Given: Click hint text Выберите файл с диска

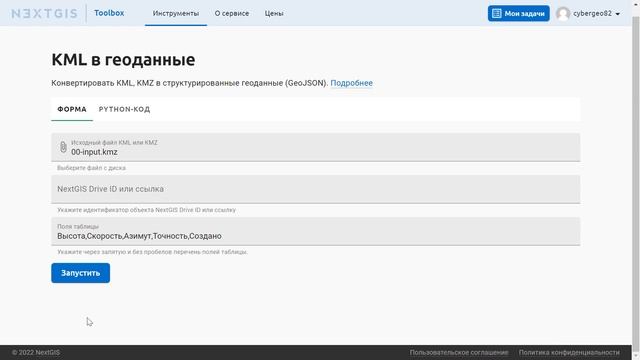Looking at the screenshot, I should click(91, 168).
